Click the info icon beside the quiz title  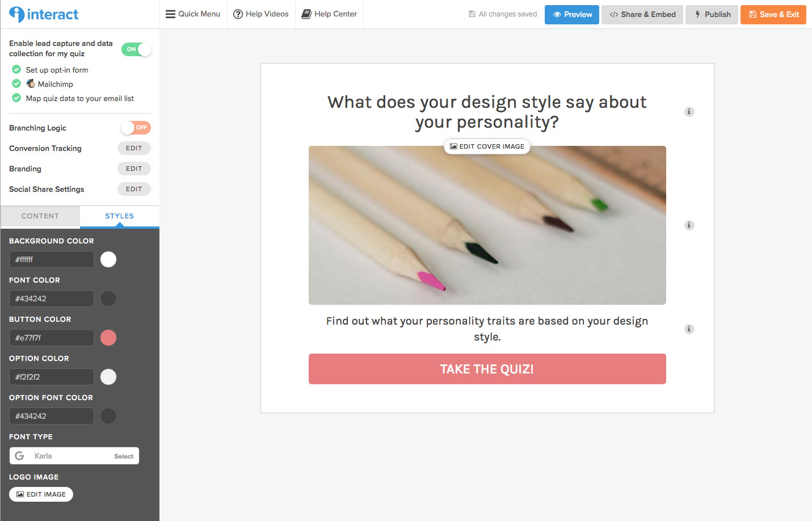click(x=689, y=112)
